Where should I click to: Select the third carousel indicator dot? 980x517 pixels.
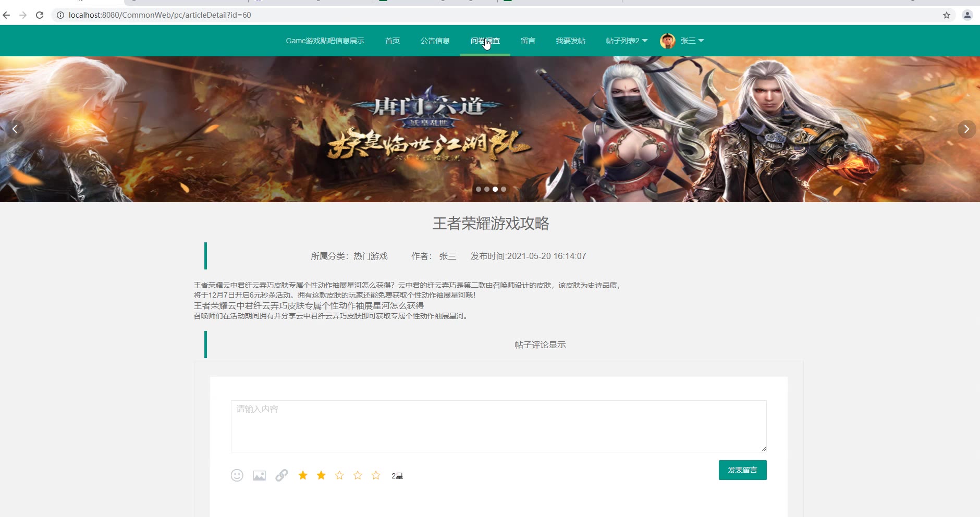click(x=495, y=189)
